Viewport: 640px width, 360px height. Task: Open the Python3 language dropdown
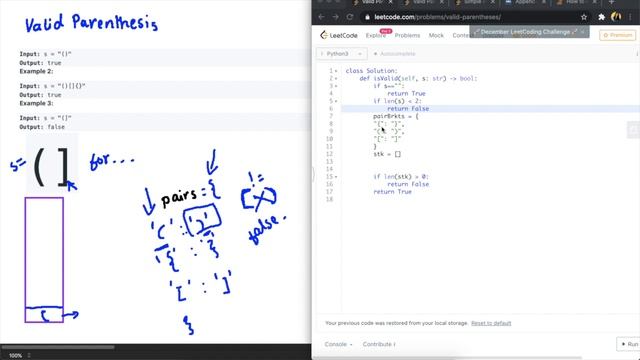point(341,54)
